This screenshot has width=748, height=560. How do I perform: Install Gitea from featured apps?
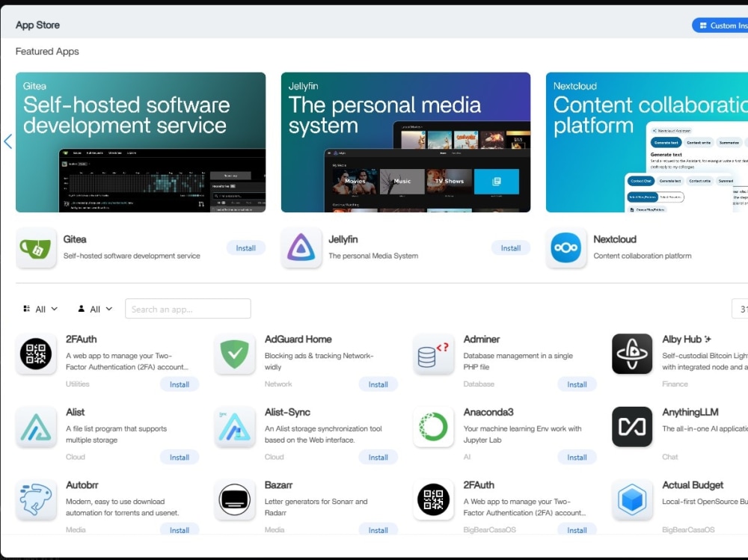(245, 248)
